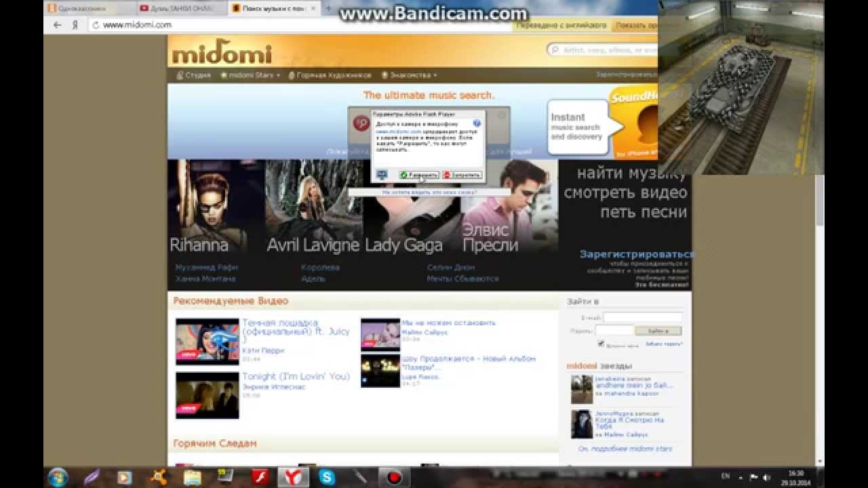868x488 pixels.
Task: Click into the password login field
Action: pos(614,331)
